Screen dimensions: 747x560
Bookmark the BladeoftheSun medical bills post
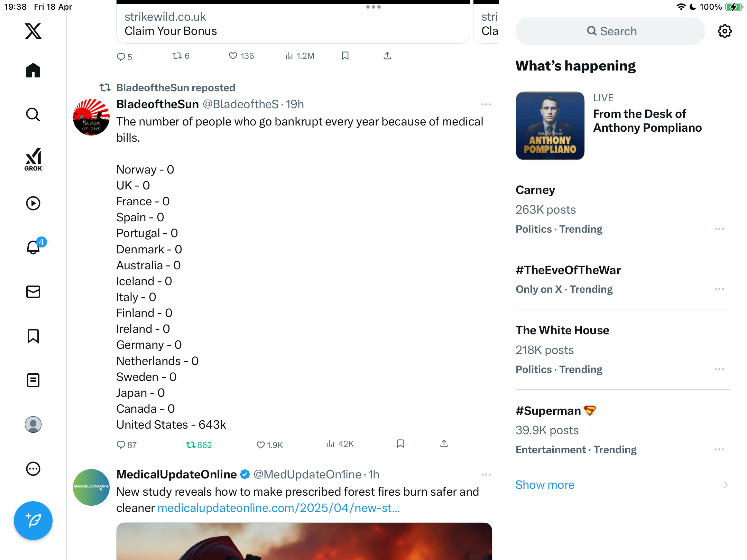[400, 444]
